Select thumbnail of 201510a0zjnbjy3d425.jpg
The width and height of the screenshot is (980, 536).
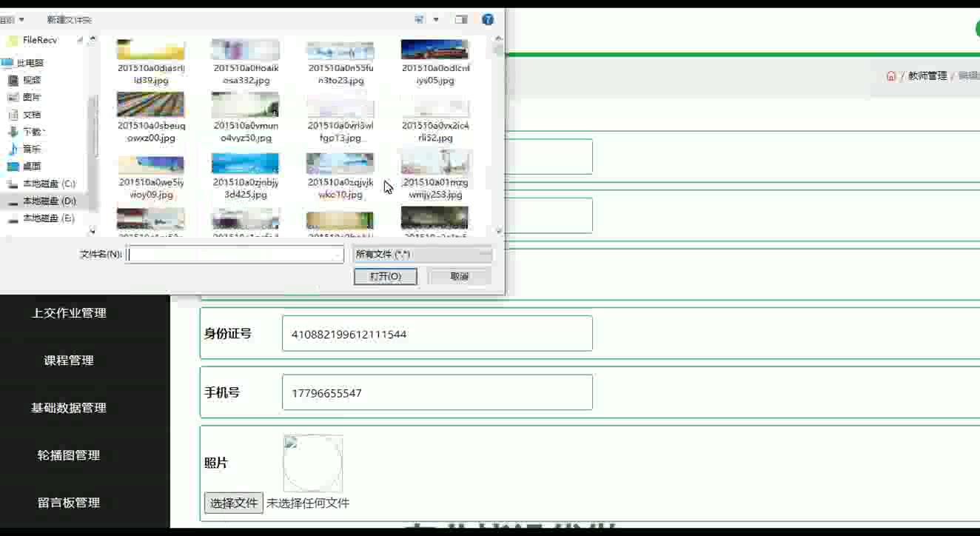click(245, 164)
